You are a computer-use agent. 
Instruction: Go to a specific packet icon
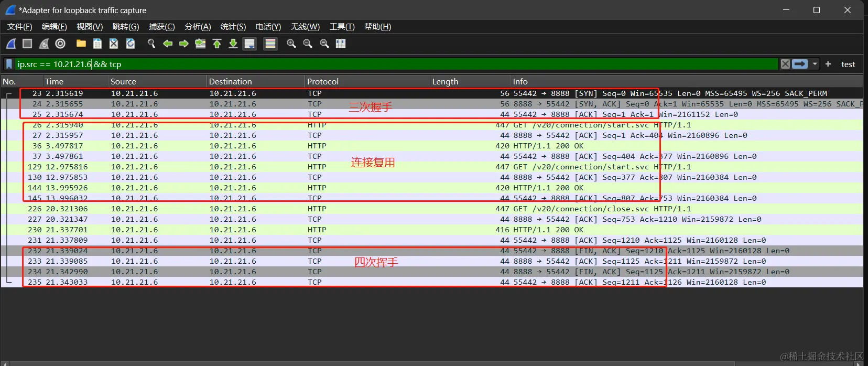(x=200, y=44)
